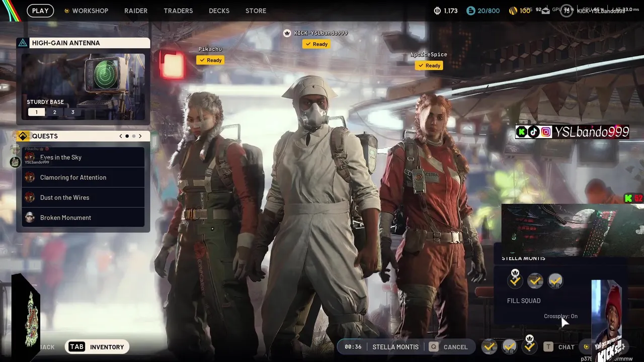Click the T key hint icon
This screenshot has width=644, height=362.
548,347
